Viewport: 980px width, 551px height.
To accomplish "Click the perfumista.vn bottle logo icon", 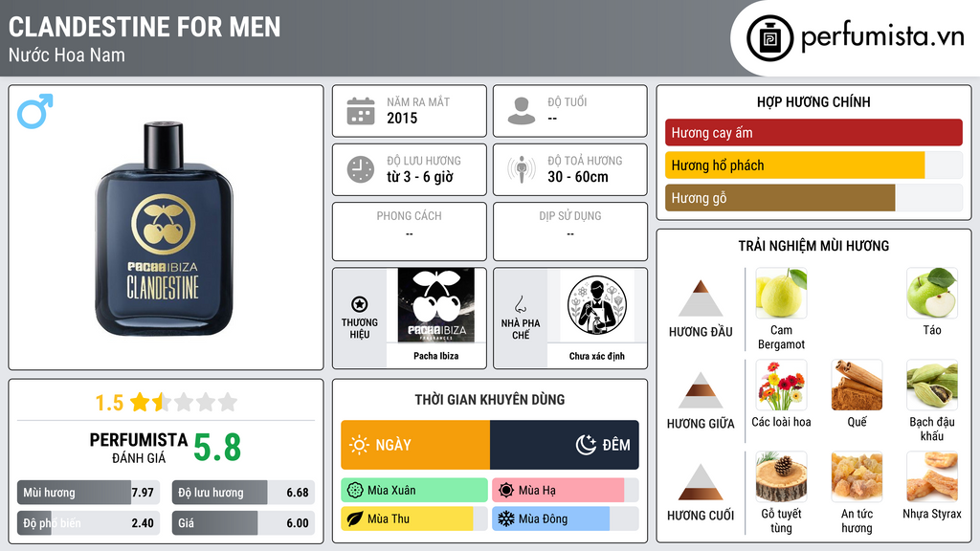I will pos(770,38).
